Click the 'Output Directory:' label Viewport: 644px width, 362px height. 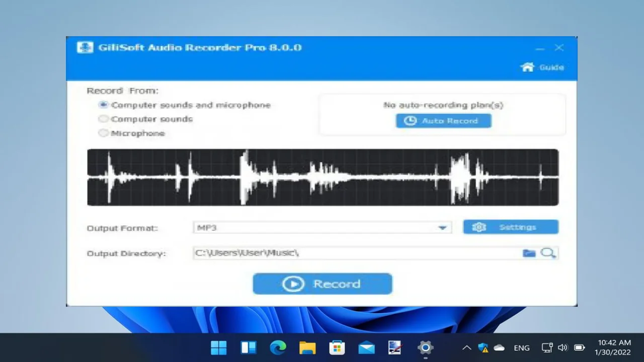coord(126,253)
